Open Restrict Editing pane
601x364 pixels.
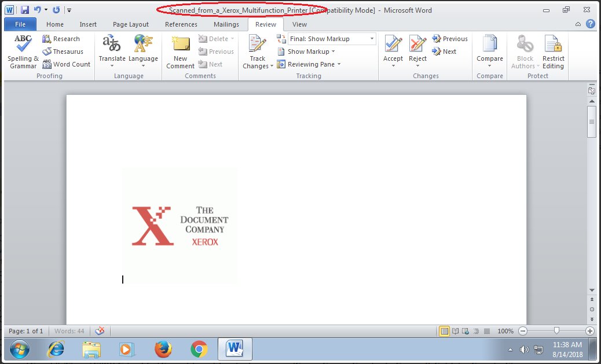click(553, 52)
